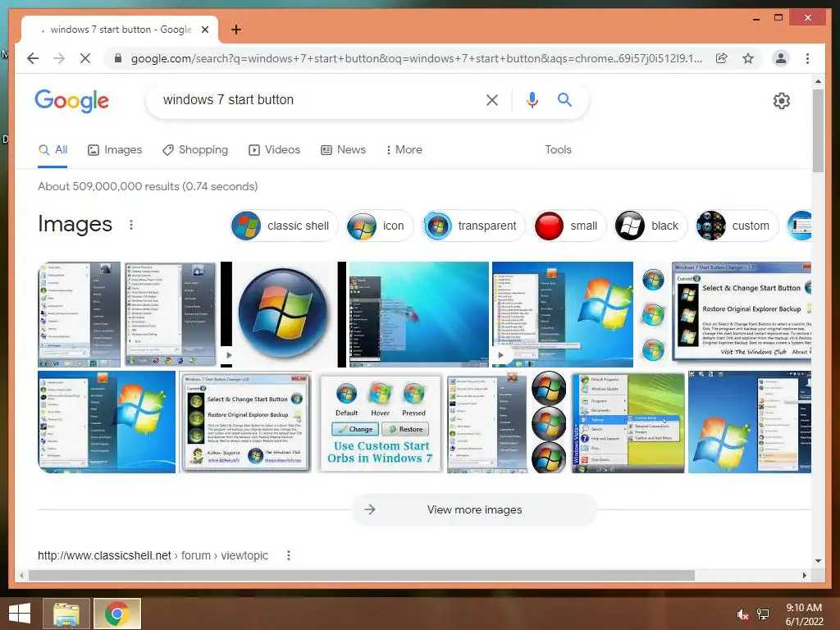Open the dark start menu desktop thumbnail
840x630 pixels.
tap(419, 314)
